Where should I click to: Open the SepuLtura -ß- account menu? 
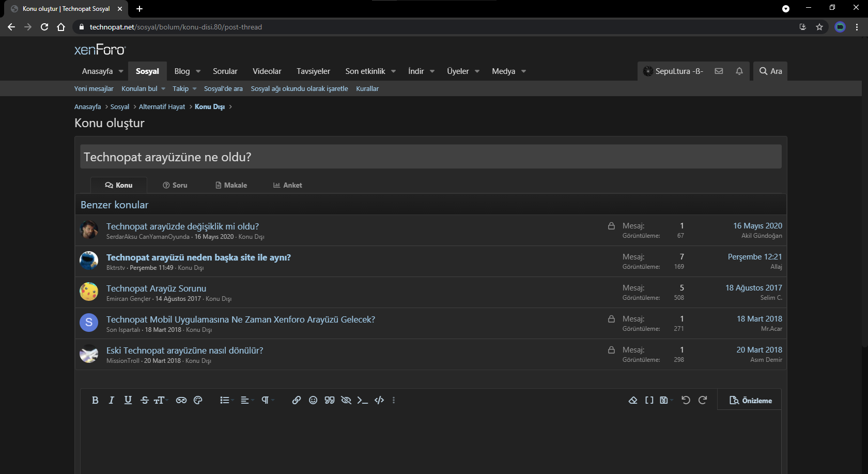click(x=673, y=71)
